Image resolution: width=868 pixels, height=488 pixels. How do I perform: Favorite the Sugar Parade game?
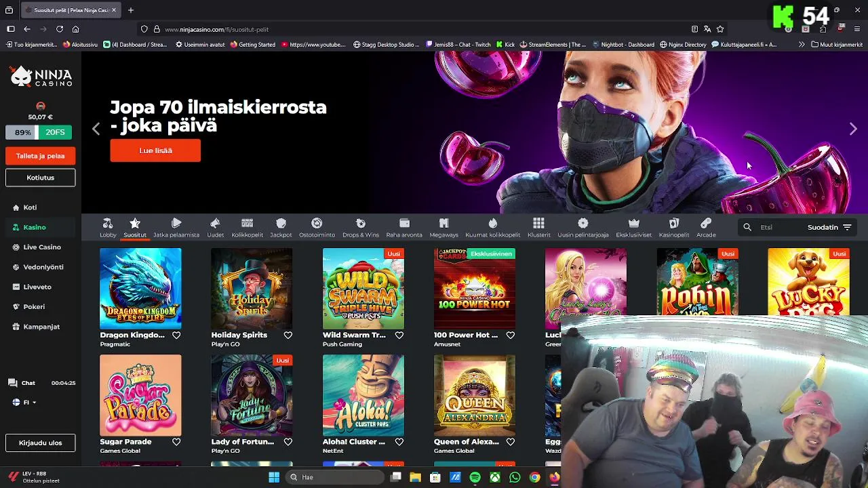[x=176, y=442]
